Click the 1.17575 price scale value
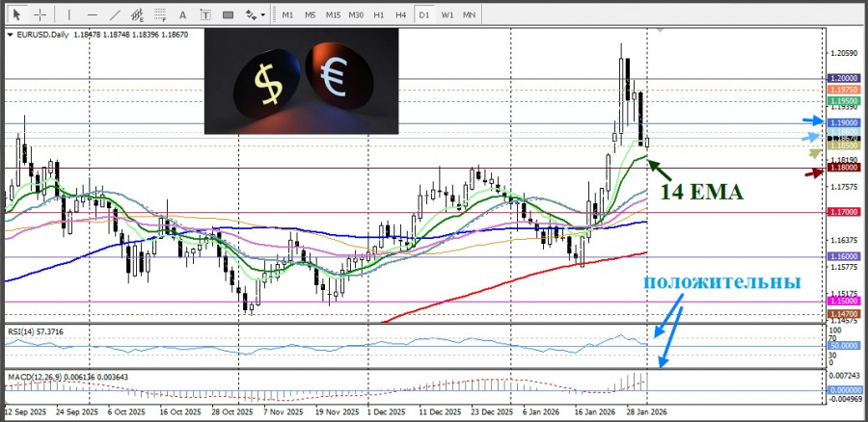This screenshot has width=868, height=422. coord(844,188)
